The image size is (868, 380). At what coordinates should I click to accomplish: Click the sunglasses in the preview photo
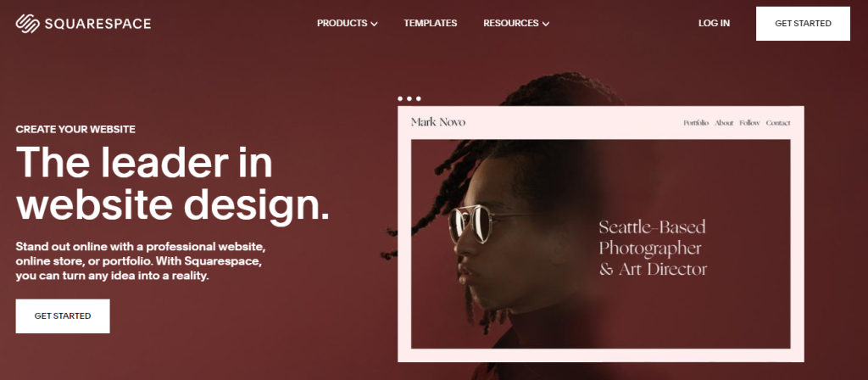(476, 223)
